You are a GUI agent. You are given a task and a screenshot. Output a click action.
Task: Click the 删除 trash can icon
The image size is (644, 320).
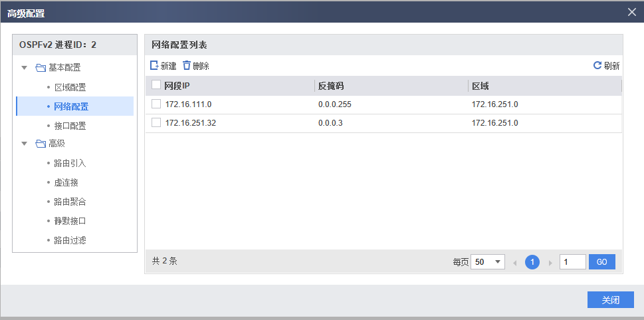coord(187,66)
